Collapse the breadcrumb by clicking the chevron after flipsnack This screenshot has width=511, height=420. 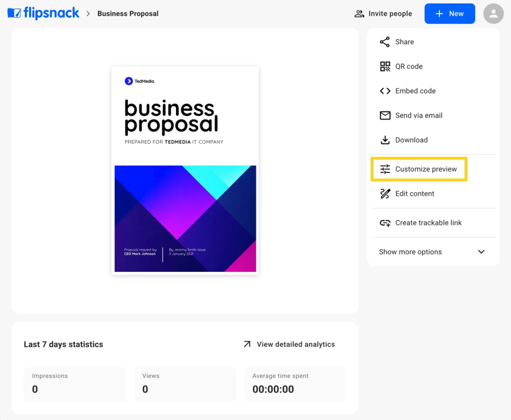[x=89, y=13]
